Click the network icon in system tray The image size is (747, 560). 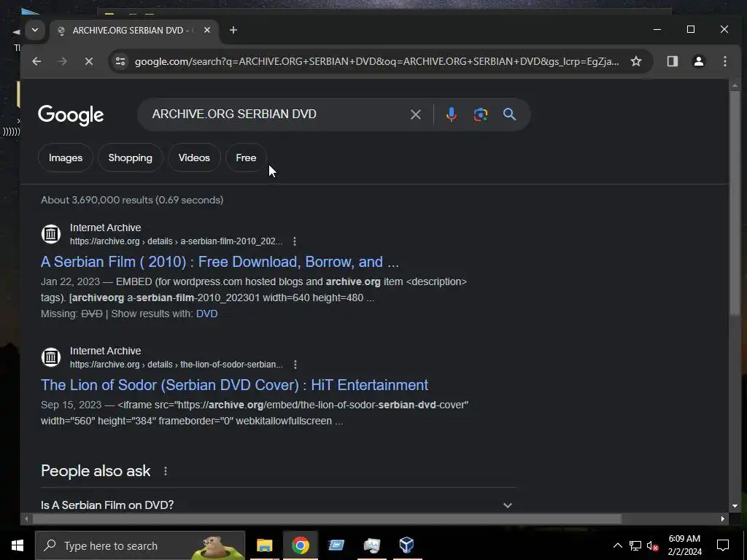[635, 545]
